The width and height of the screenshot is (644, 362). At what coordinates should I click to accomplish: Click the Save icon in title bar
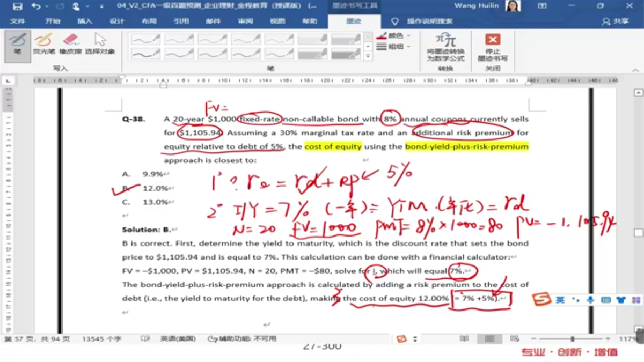[17, 6]
